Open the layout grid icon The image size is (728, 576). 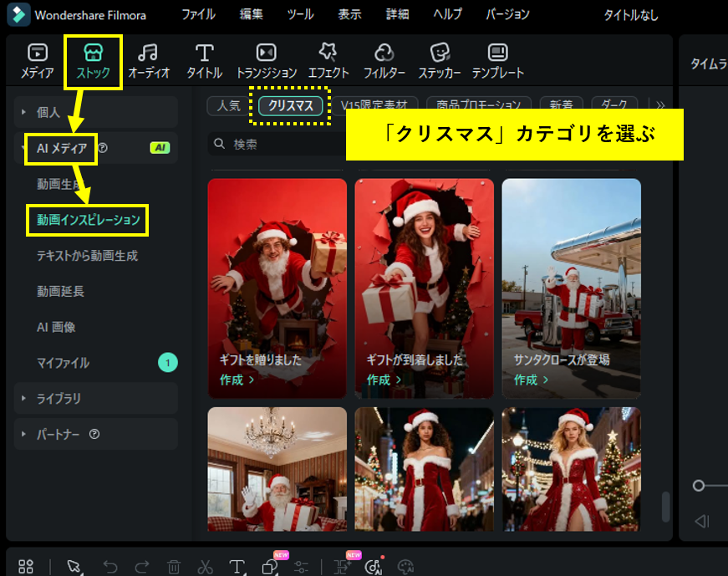(26, 565)
